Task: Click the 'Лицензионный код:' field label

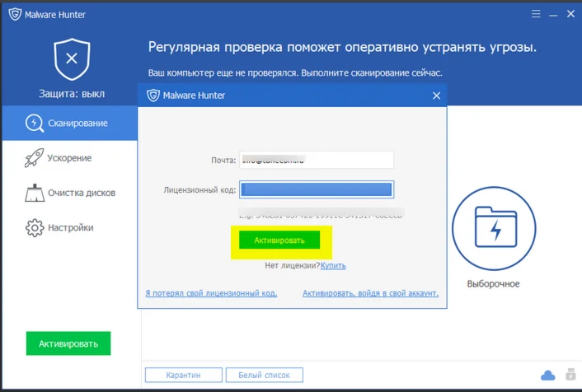Action: (x=199, y=190)
